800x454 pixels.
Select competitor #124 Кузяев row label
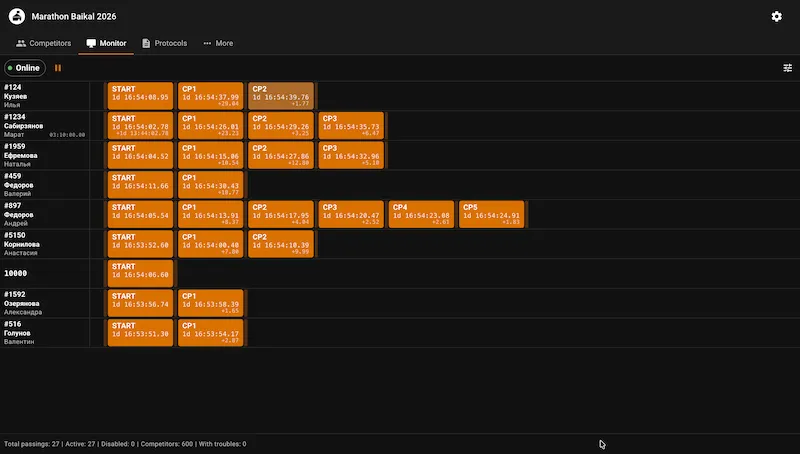(x=45, y=96)
